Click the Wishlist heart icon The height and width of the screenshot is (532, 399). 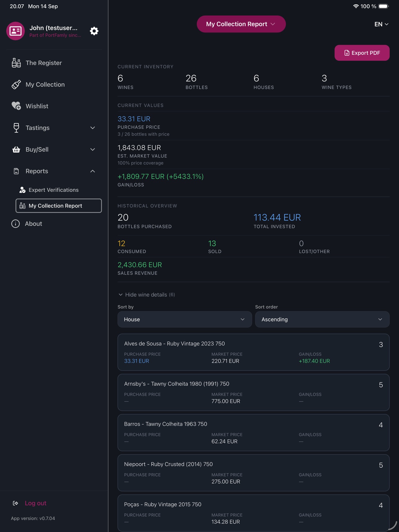tap(16, 106)
